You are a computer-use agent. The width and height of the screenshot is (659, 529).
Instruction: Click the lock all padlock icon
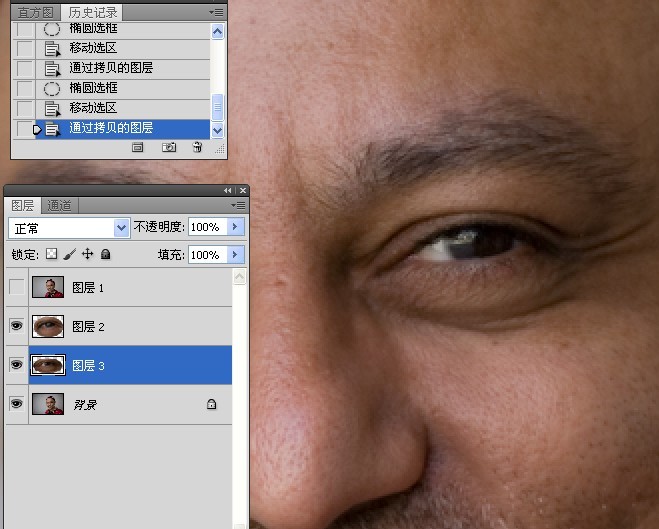coord(105,254)
